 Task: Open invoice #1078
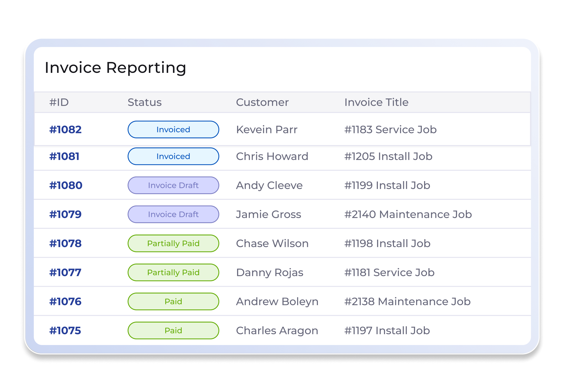click(65, 244)
